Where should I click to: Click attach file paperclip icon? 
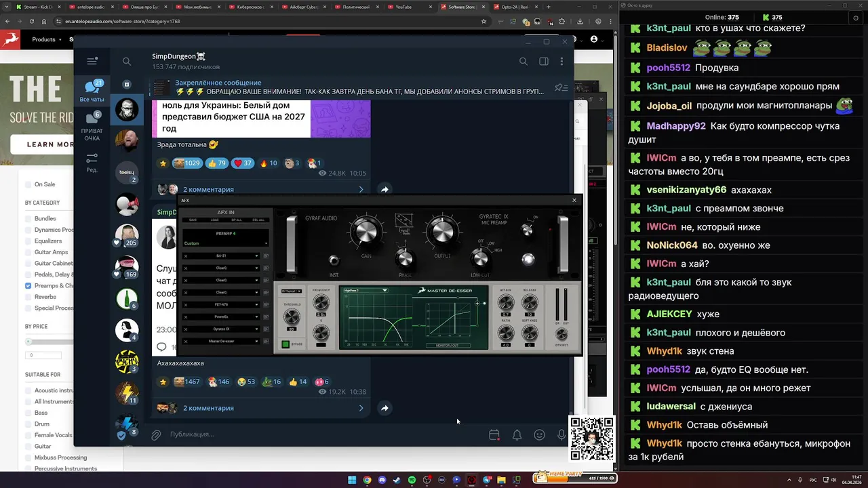click(x=156, y=434)
